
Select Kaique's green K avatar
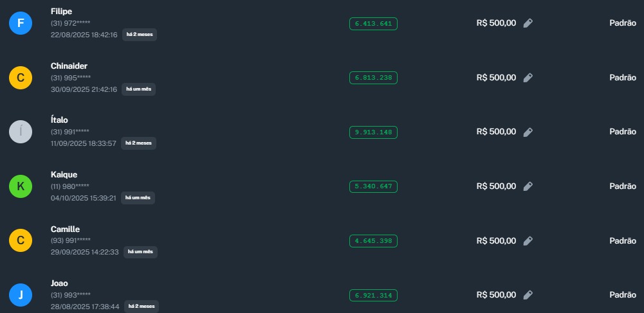(21, 186)
